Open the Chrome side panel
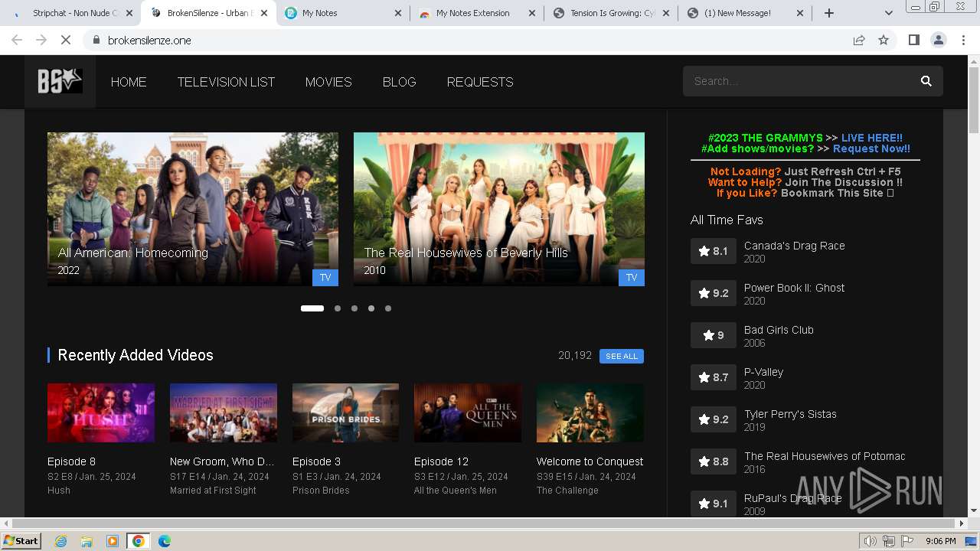The height and width of the screenshot is (551, 980). point(913,41)
